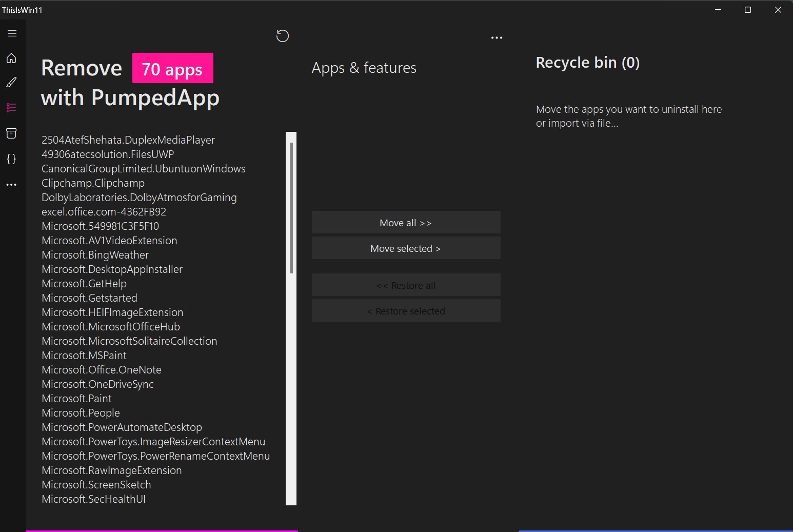This screenshot has width=793, height=532.
Task: Select the apps list sidebar icon
Action: click(11, 108)
